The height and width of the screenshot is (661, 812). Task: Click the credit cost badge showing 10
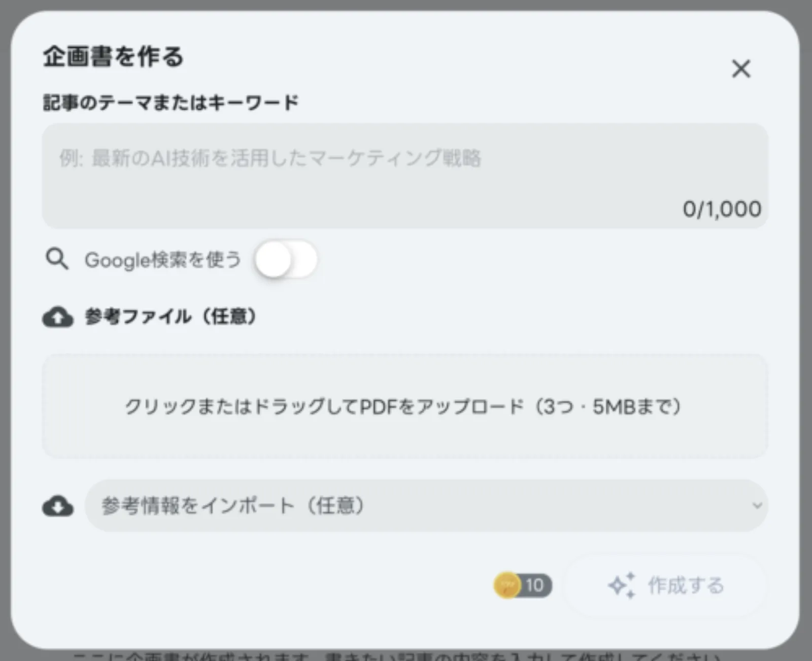tap(523, 585)
